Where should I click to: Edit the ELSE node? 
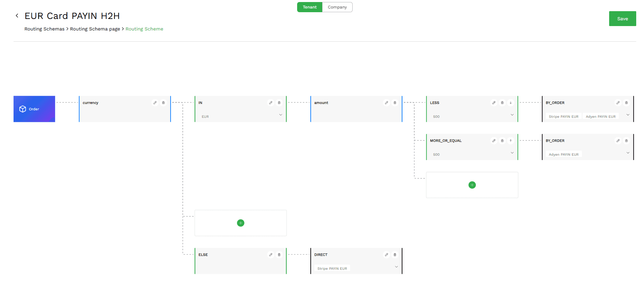[x=271, y=255]
